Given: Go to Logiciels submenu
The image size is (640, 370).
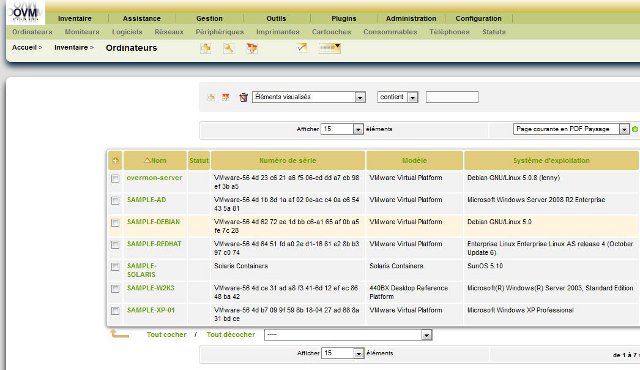Looking at the screenshot, I should (x=127, y=32).
